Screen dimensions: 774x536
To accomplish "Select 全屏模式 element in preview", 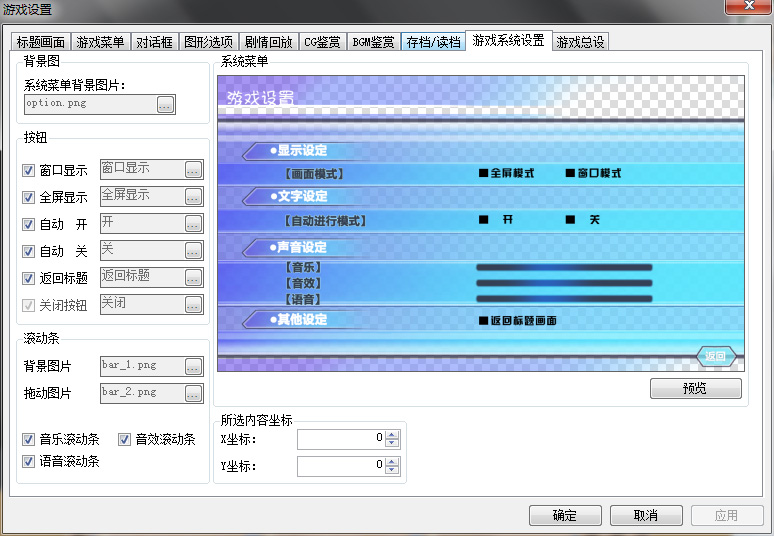I will [x=507, y=173].
